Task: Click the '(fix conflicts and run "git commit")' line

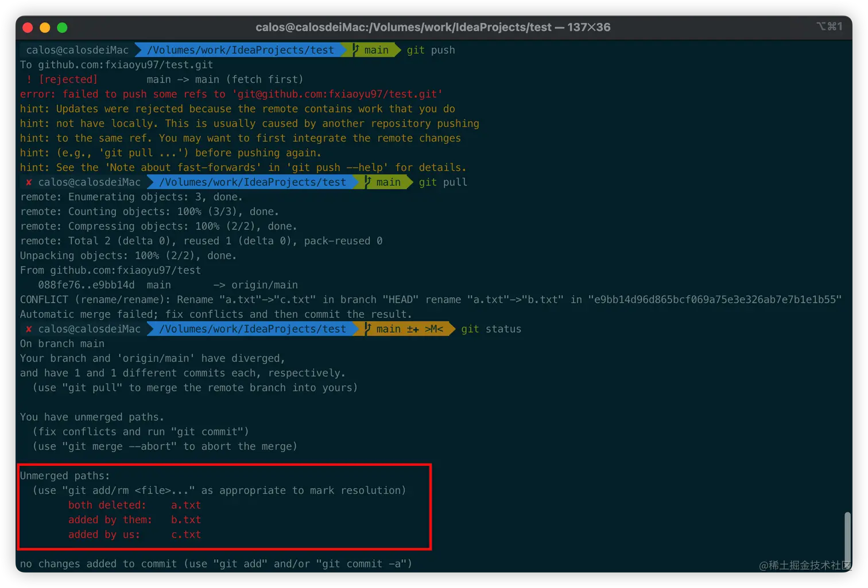Action: point(141,431)
